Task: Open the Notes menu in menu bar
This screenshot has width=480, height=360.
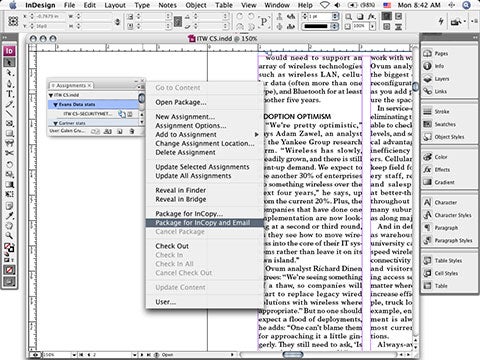Action: tap(167, 5)
